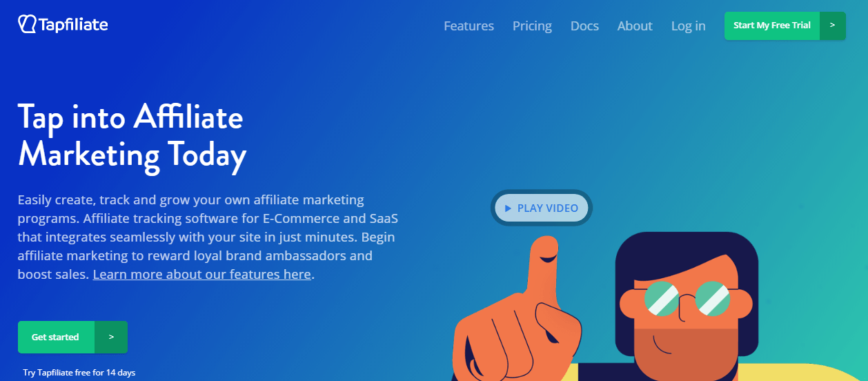Click the play triangle icon before PLAY VIDEO
868x381 pixels.
point(509,208)
